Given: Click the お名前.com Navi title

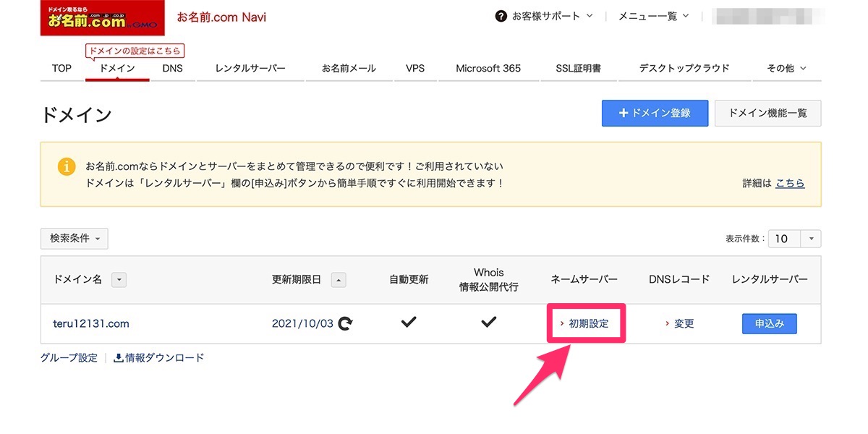Looking at the screenshot, I should pyautogui.click(x=221, y=17).
